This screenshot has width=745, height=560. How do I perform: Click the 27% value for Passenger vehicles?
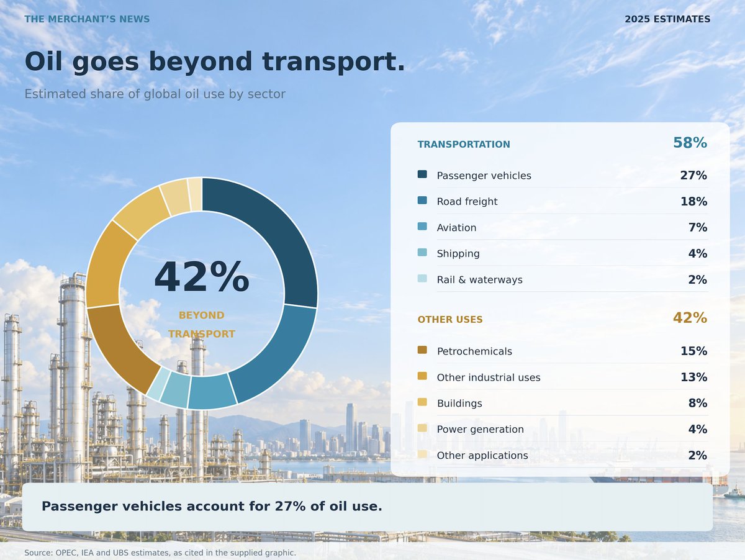pos(693,176)
